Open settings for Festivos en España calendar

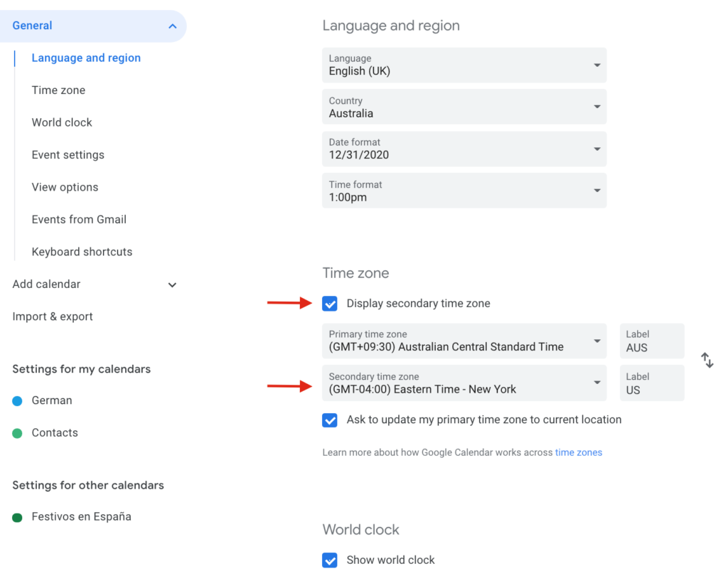point(81,517)
